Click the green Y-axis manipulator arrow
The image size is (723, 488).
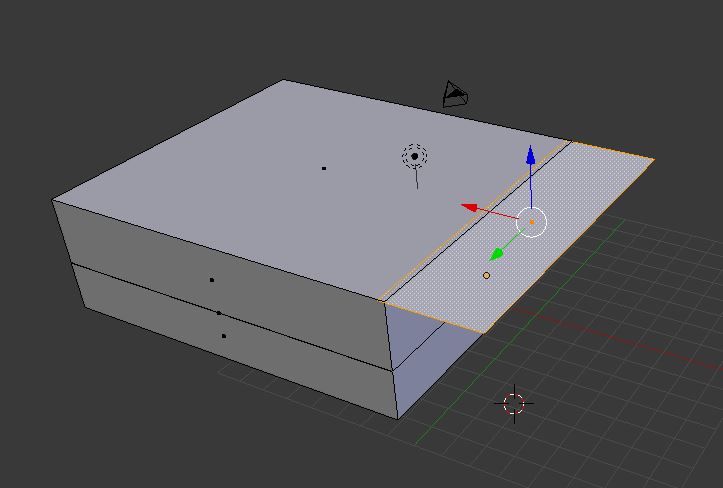click(496, 254)
